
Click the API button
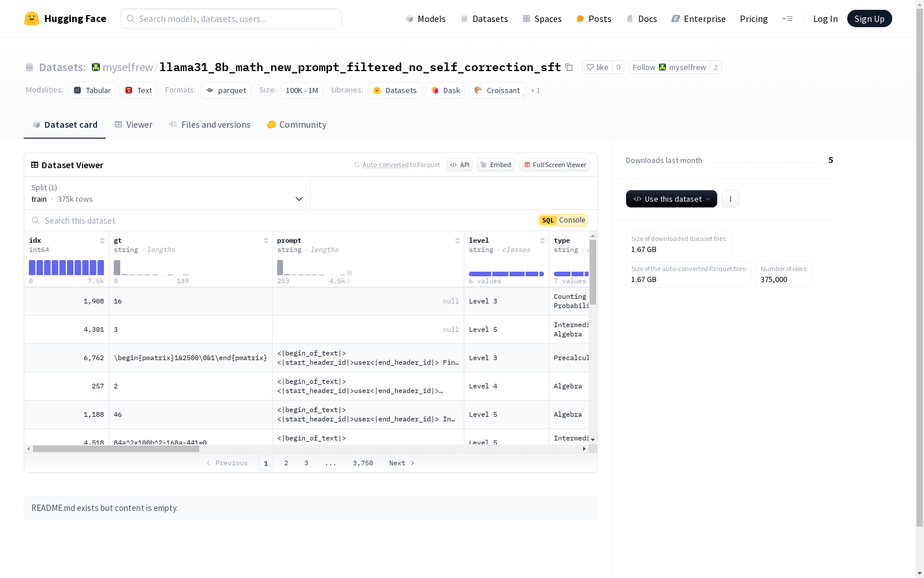point(460,165)
